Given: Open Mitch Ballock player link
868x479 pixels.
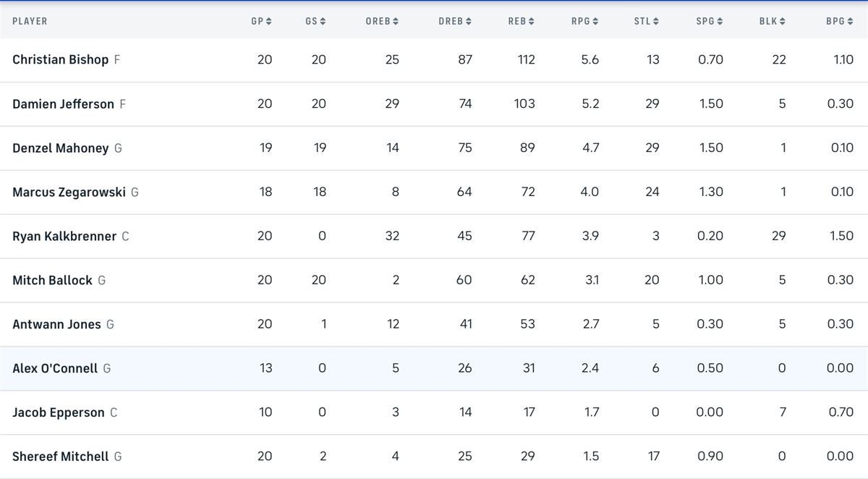Looking at the screenshot, I should point(52,280).
